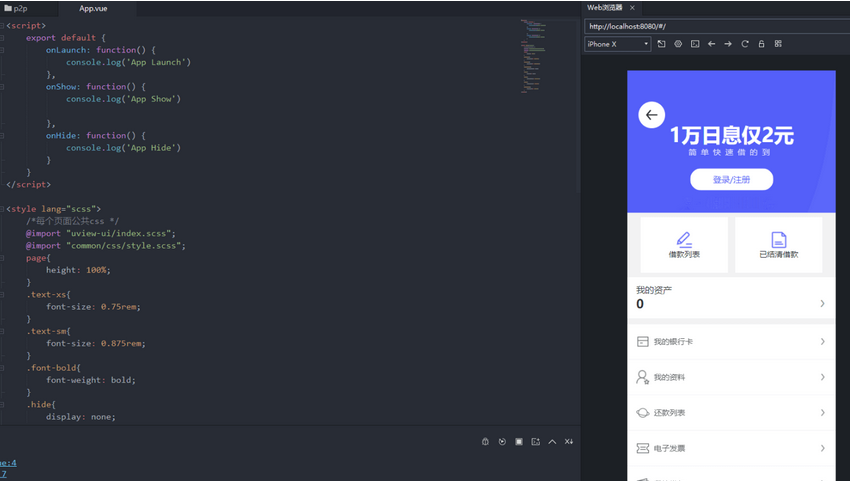
Task: Collapse the onLaunch function fold marker
Action: tap(2, 50)
